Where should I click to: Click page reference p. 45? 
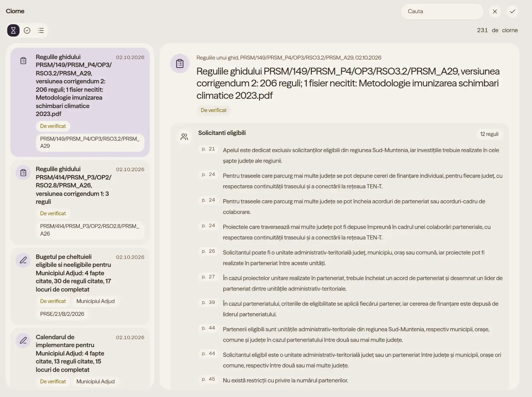click(208, 379)
